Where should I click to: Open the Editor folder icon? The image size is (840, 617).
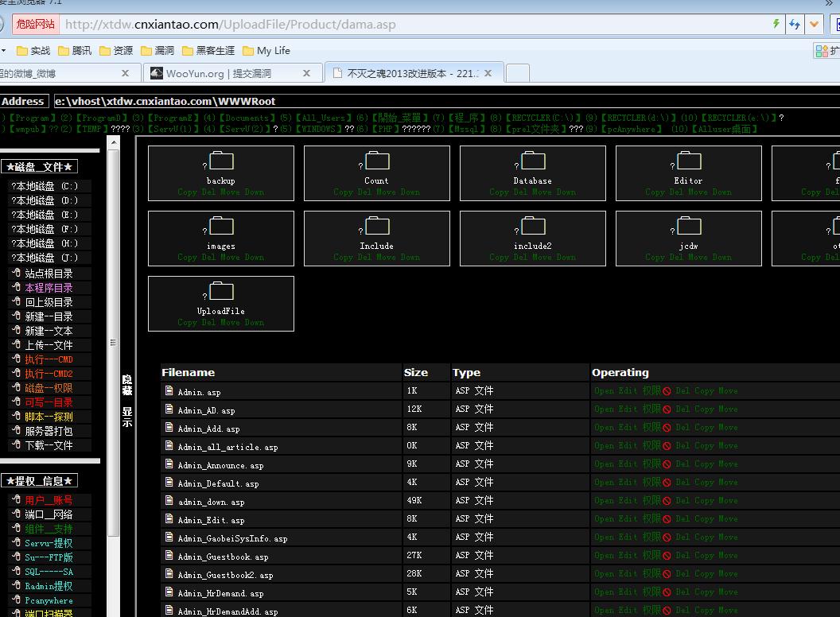[689, 161]
